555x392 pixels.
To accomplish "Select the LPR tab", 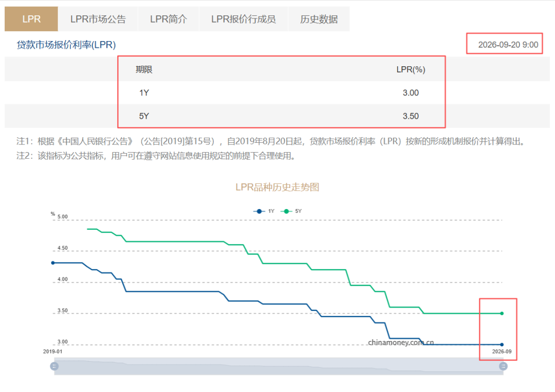I will pyautogui.click(x=31, y=19).
